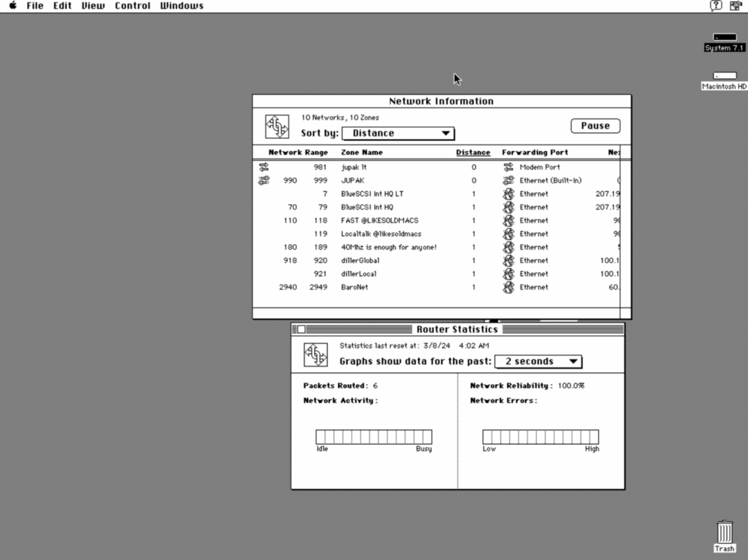The height and width of the screenshot is (560, 748).
Task: Select the JUPAK zone name
Action: coord(353,180)
